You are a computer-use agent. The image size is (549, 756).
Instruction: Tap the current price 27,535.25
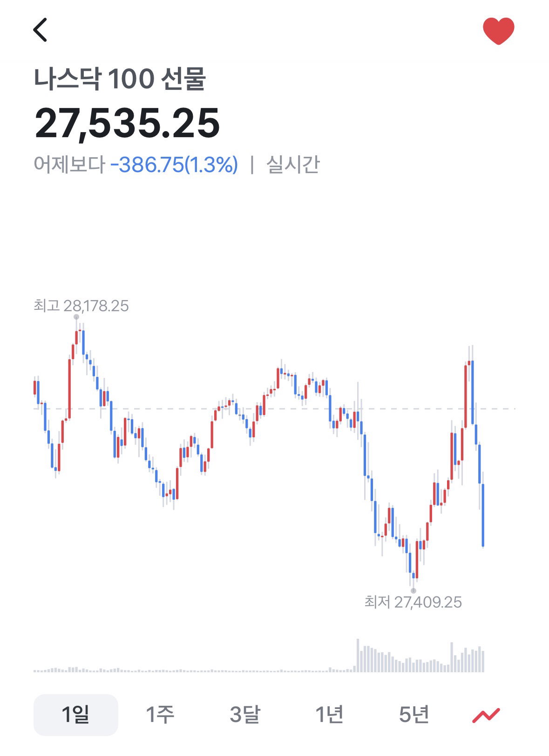coord(127,123)
